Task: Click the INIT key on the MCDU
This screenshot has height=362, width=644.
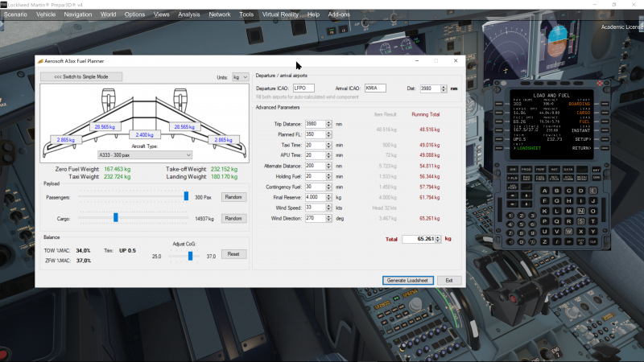Action: tap(555, 169)
